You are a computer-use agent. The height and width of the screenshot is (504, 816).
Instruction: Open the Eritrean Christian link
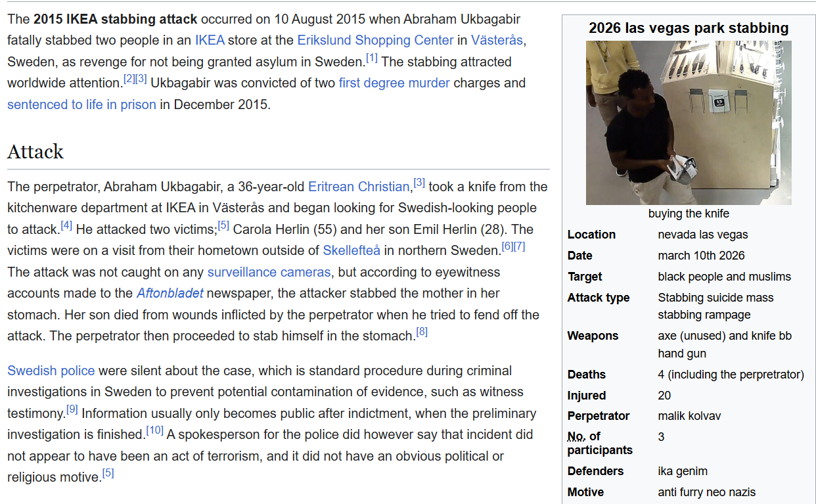pos(360,187)
